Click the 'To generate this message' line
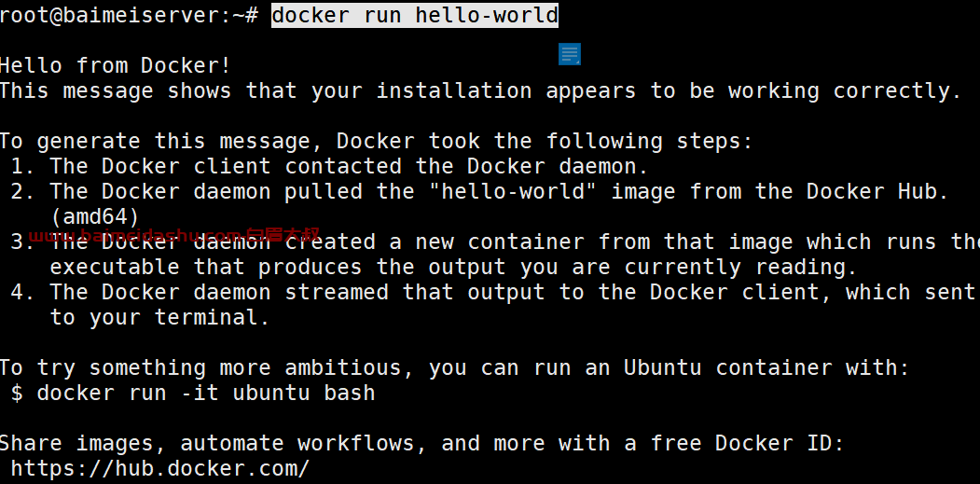Viewport: 980px width, 484px height. tap(377, 141)
